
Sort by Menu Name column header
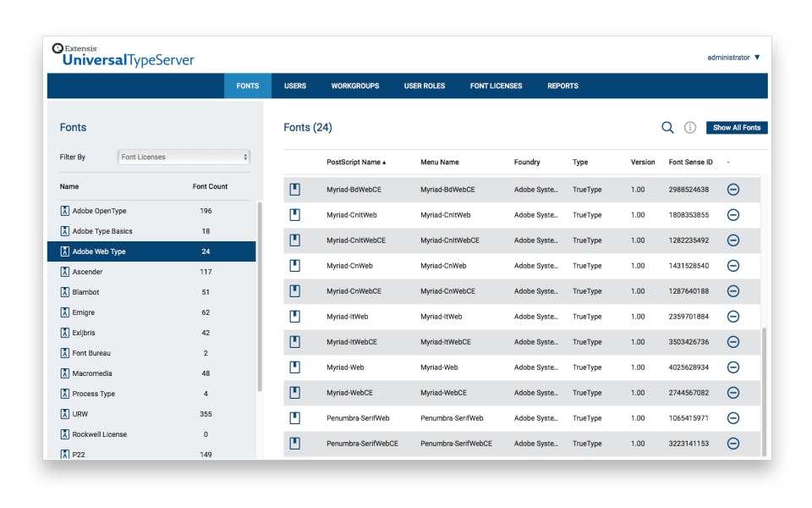[440, 163]
